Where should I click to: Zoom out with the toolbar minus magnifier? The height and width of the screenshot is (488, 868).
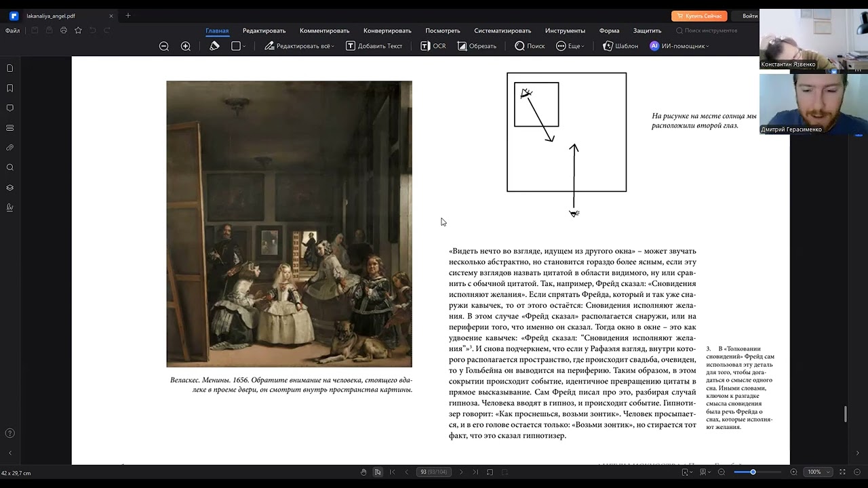click(x=164, y=46)
